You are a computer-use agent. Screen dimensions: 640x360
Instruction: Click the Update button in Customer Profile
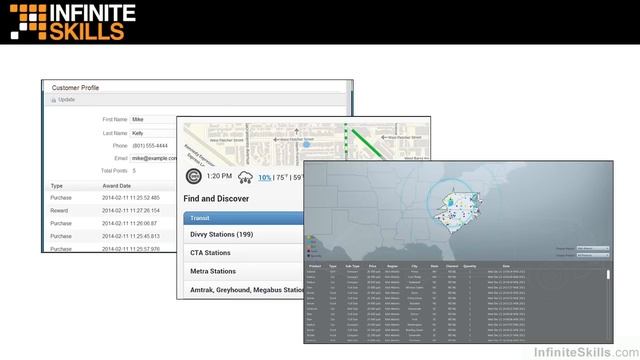click(x=67, y=100)
